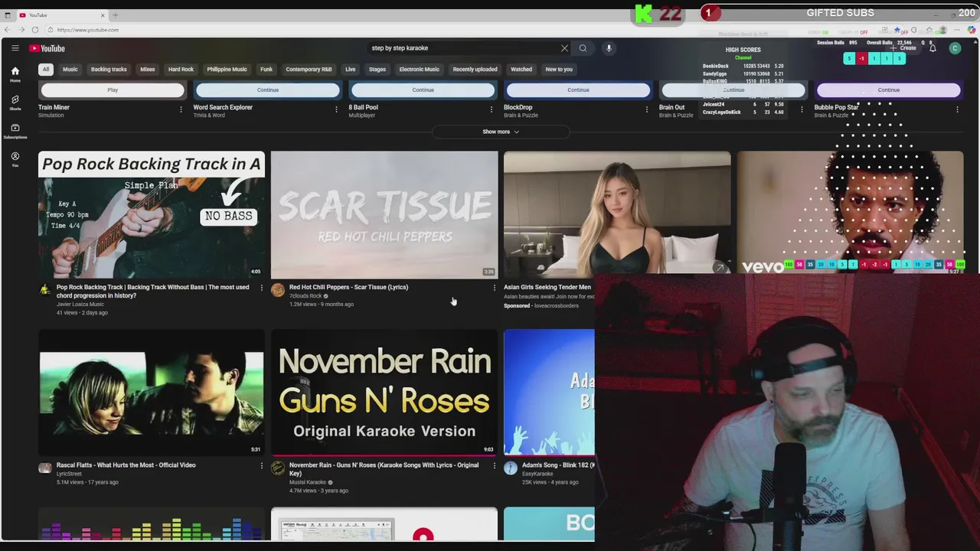Open options for 8 Ball Pool

pos(492,109)
